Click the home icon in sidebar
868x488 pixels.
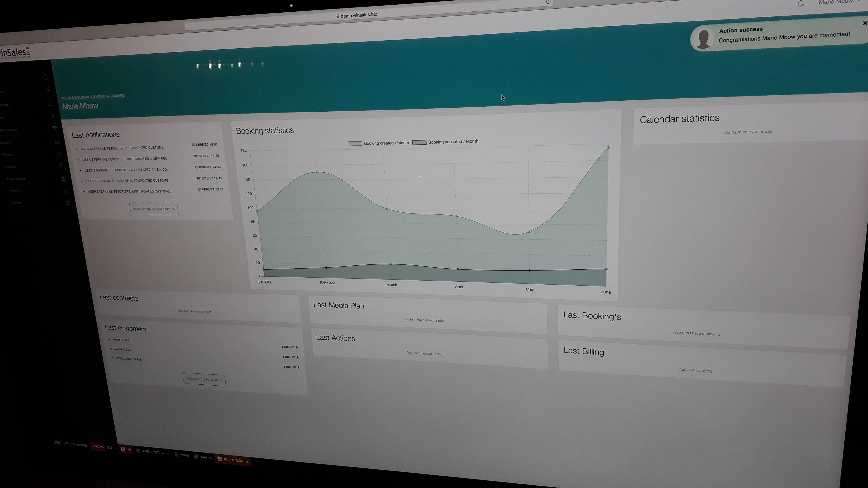pyautogui.click(x=45, y=77)
